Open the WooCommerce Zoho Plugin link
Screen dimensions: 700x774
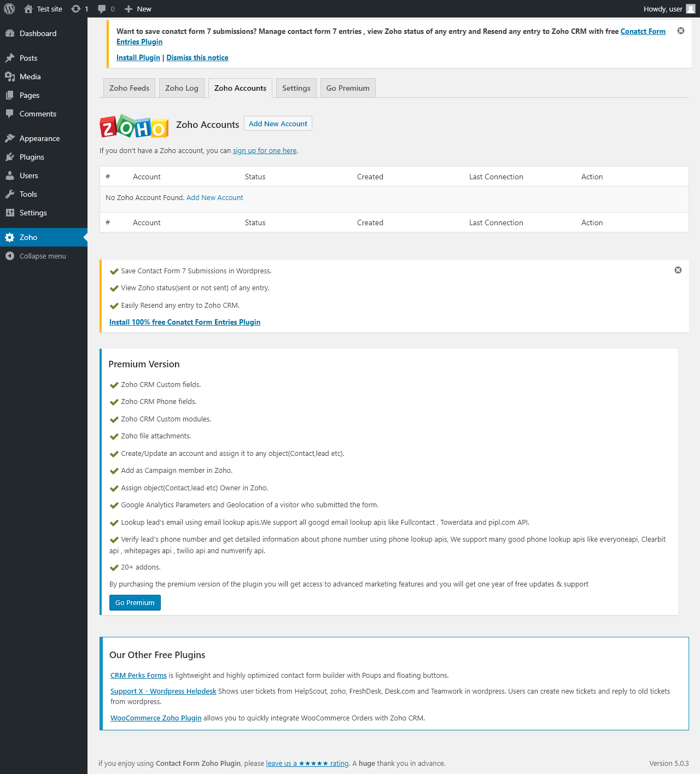[156, 718]
